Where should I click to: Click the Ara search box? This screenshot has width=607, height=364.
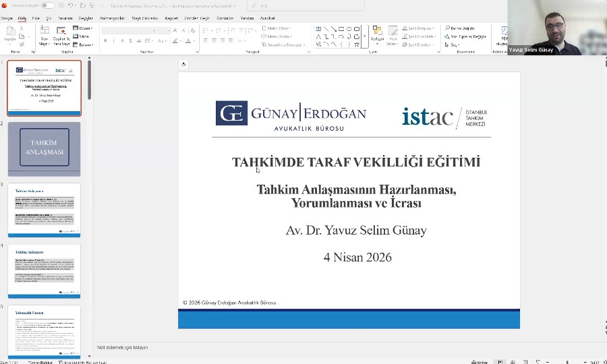(306, 5)
